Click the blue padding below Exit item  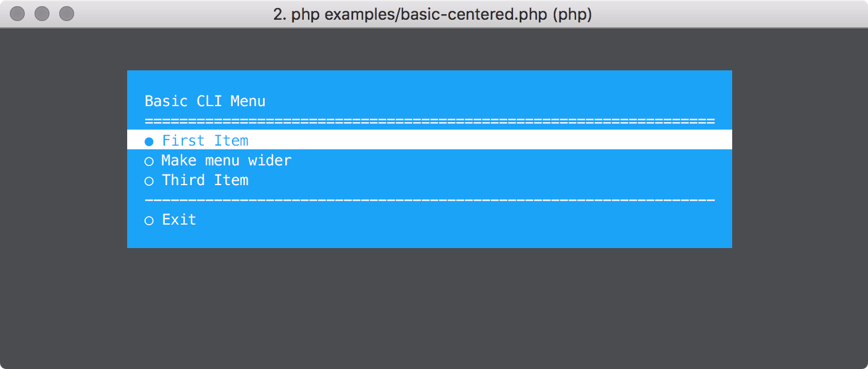coord(430,238)
